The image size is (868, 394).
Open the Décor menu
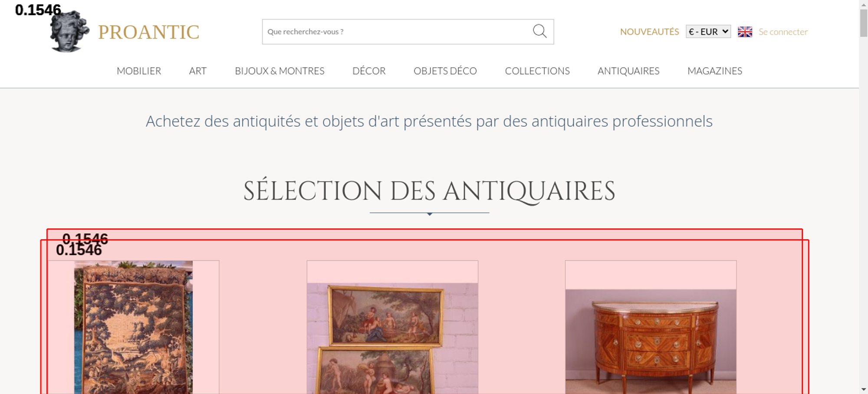click(x=369, y=71)
